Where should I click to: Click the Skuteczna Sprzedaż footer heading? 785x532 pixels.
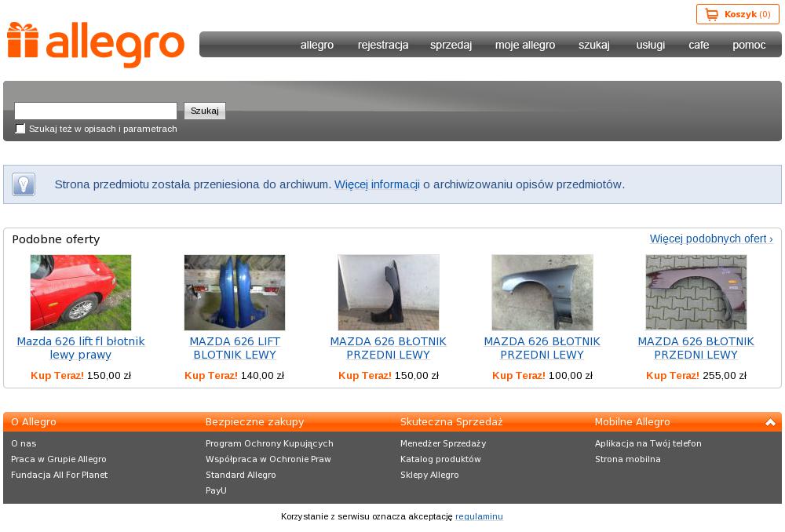(x=451, y=422)
